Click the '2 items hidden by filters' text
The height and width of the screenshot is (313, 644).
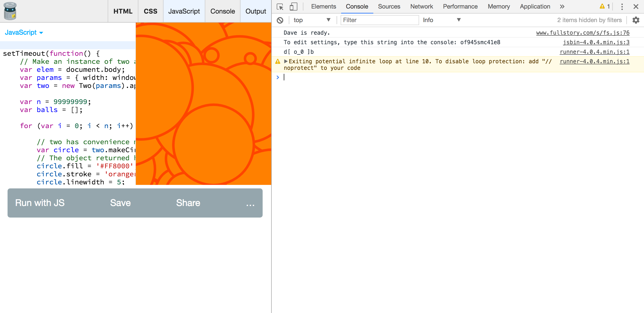pos(589,20)
